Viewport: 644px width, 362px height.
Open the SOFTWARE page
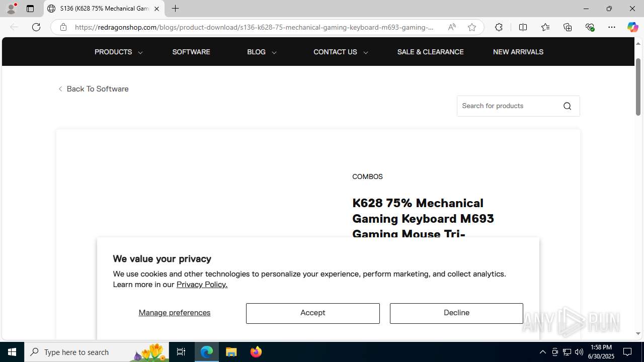(191, 52)
